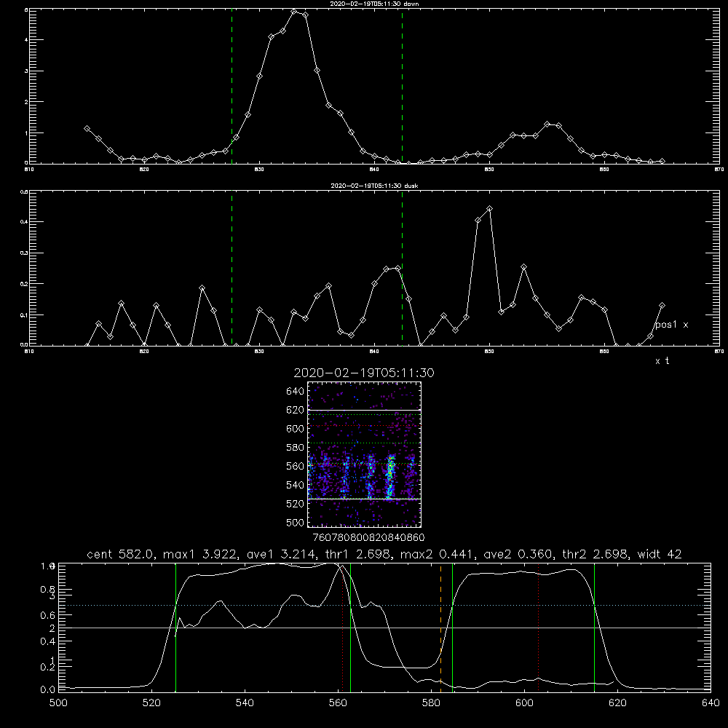Click the tallest diamond marker in dusk plot
This screenshot has width=728, height=728.
click(x=489, y=209)
